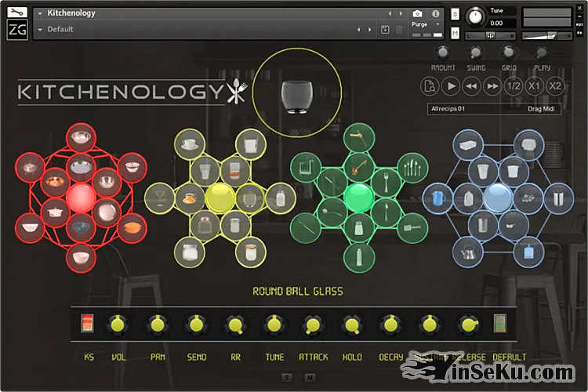Viewport: 588px width, 392px height.
Task: Select the yellow cluster center orb
Action: click(x=220, y=197)
